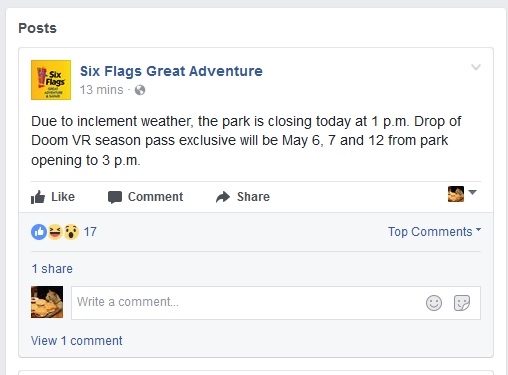
Task: Open the emoji smiley picker
Action: pos(434,303)
